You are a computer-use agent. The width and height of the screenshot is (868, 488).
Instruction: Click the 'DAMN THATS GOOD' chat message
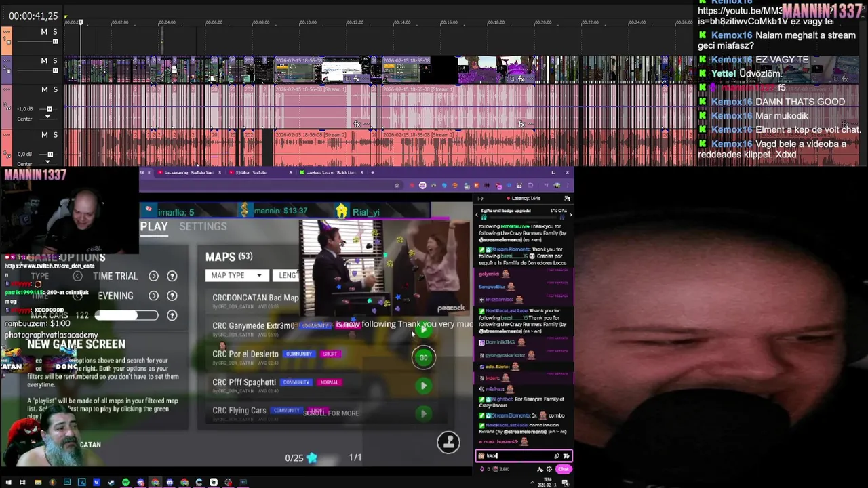pos(800,102)
